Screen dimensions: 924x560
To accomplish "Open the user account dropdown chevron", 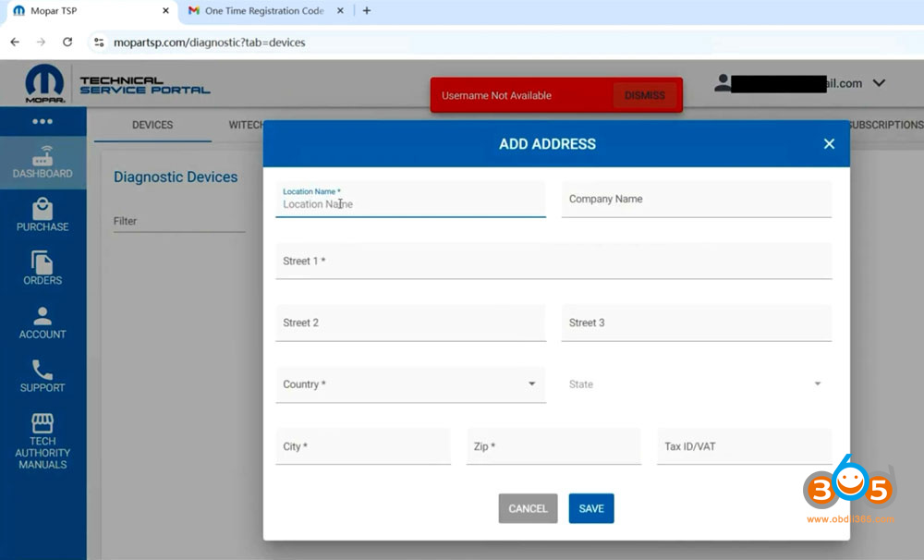I will (x=879, y=83).
